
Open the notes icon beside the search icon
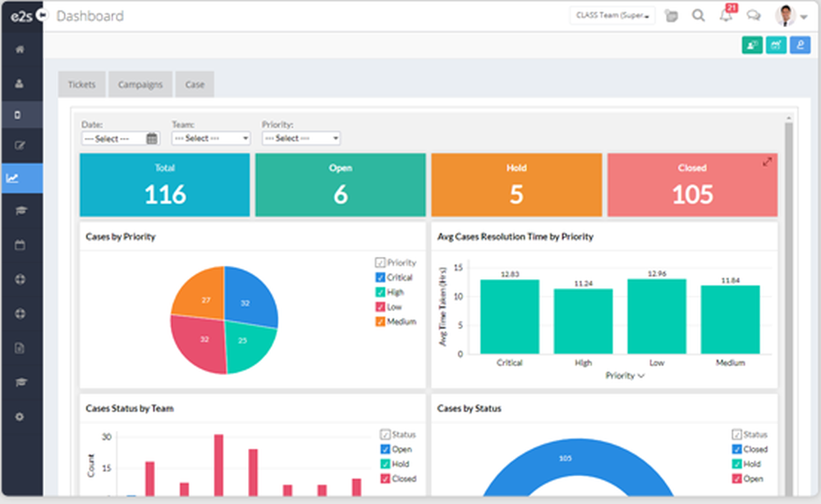pyautogui.click(x=672, y=16)
